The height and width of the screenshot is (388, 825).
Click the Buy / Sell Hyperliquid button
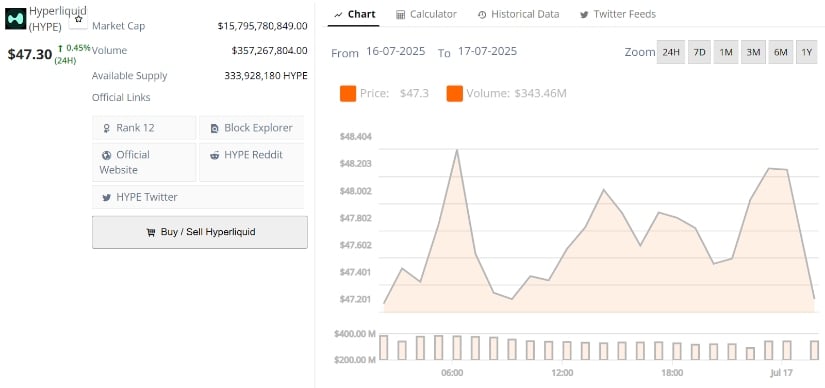[200, 232]
